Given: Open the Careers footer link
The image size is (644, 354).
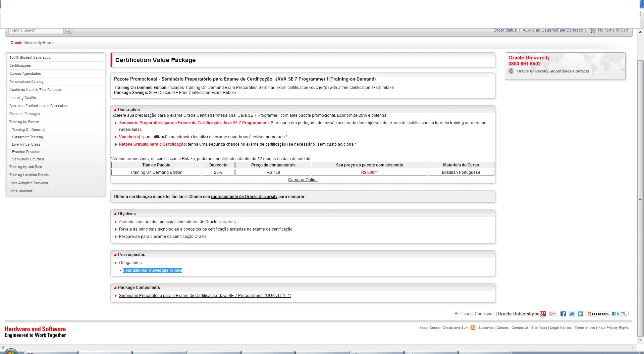Looking at the screenshot, I should 502,328.
